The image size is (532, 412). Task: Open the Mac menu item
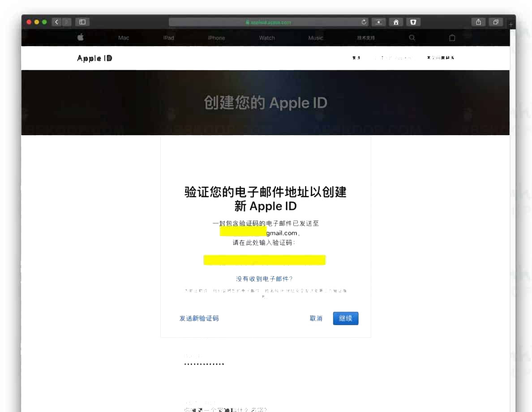tap(124, 38)
